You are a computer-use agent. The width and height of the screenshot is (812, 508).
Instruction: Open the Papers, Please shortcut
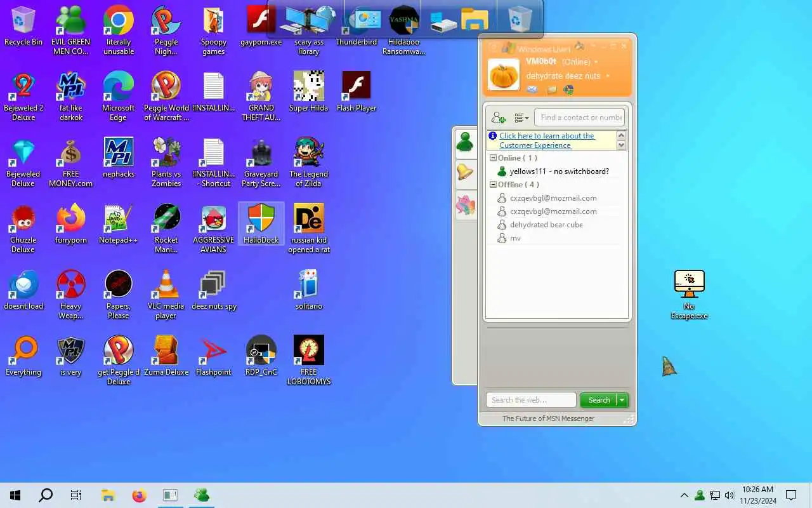pyautogui.click(x=119, y=295)
